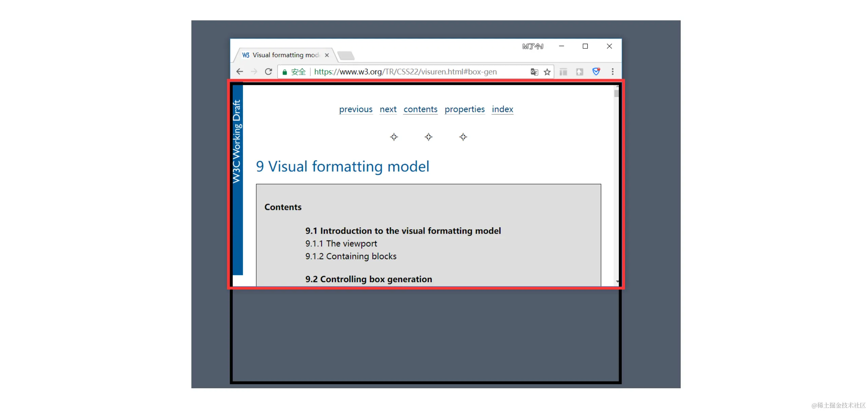Bookmark page with the star icon
The height and width of the screenshot is (411, 868).
coord(547,72)
